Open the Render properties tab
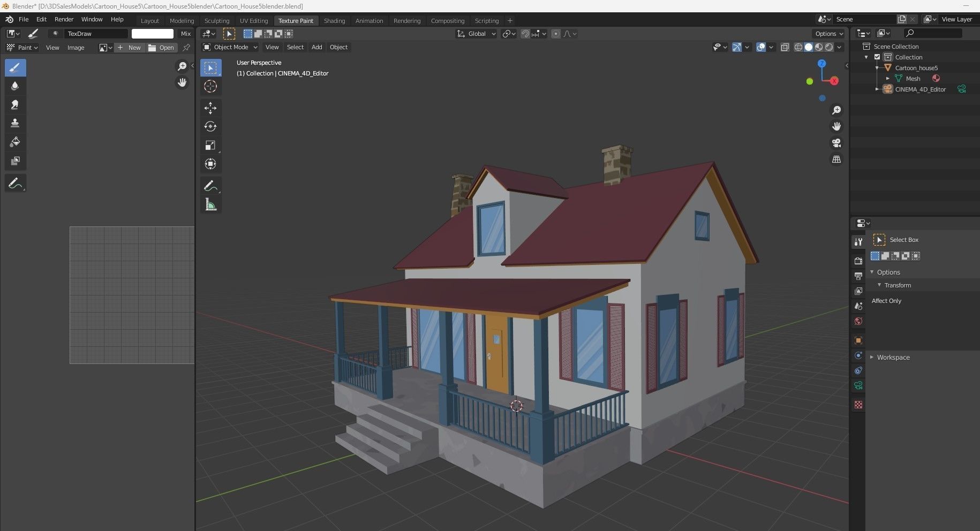The height and width of the screenshot is (531, 980). pos(858,261)
